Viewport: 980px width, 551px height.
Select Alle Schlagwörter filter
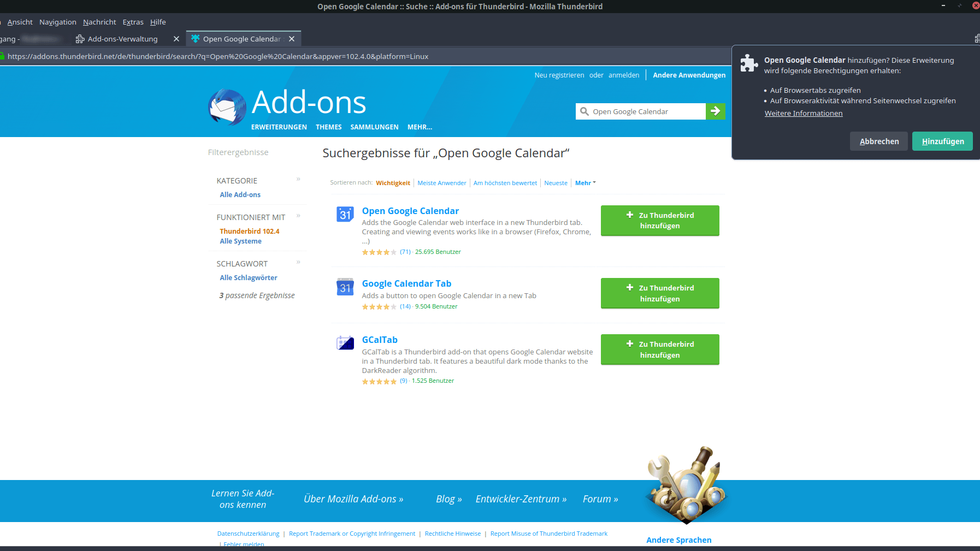tap(249, 278)
